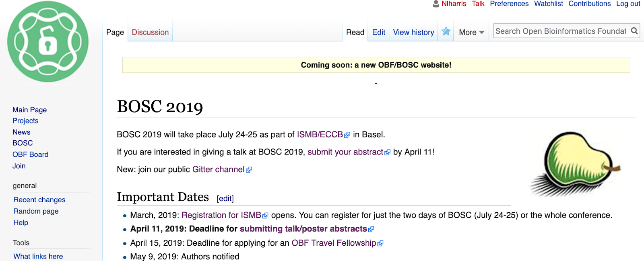Image resolution: width=644 pixels, height=261 pixels.
Task: Select the Page tab
Action: (x=115, y=32)
